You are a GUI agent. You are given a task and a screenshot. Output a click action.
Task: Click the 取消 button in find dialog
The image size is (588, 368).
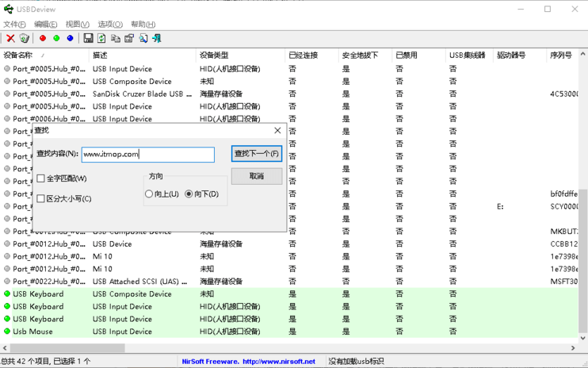pyautogui.click(x=256, y=175)
